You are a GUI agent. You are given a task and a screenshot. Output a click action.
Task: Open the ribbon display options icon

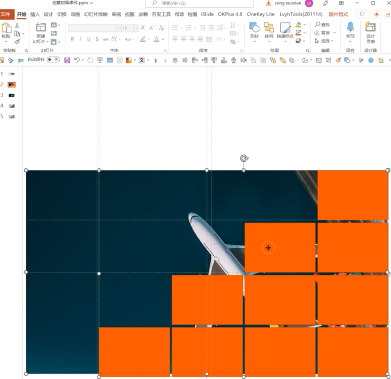[x=341, y=3]
